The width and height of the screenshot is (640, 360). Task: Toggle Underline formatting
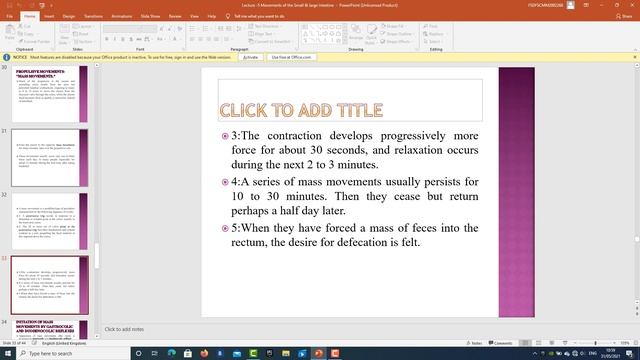click(123, 39)
